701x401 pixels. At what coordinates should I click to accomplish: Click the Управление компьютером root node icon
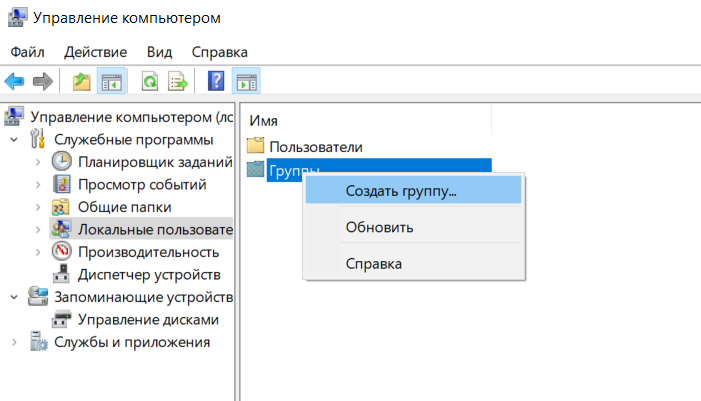click(14, 117)
